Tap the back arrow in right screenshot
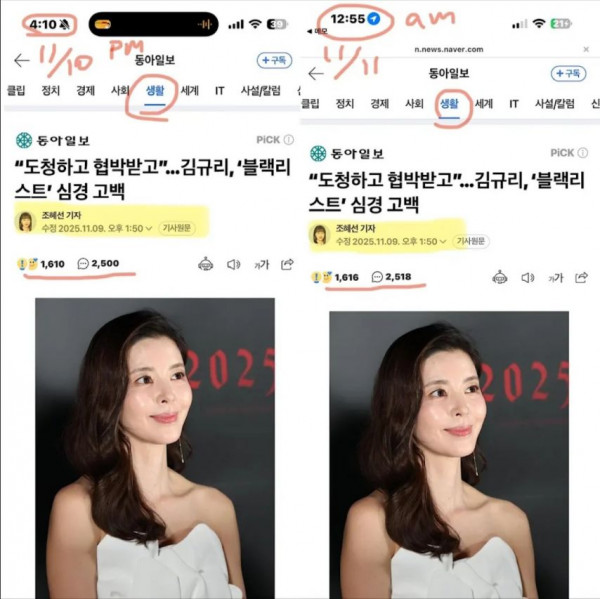 316,73
